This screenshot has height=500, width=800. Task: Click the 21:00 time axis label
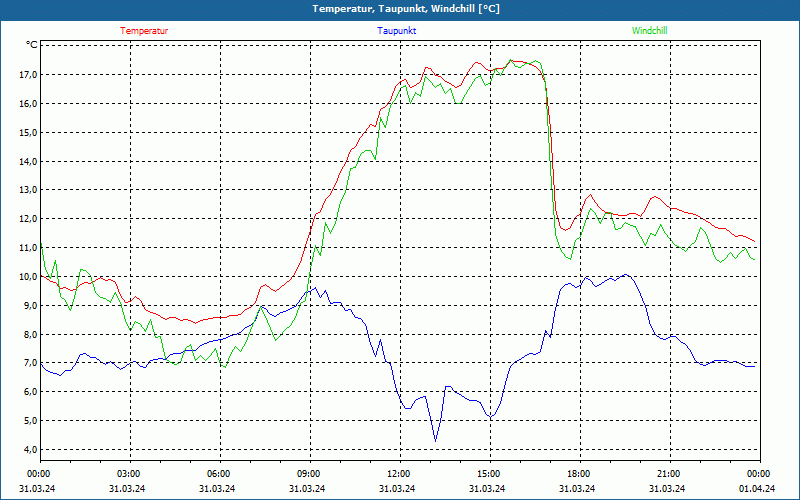[670, 474]
